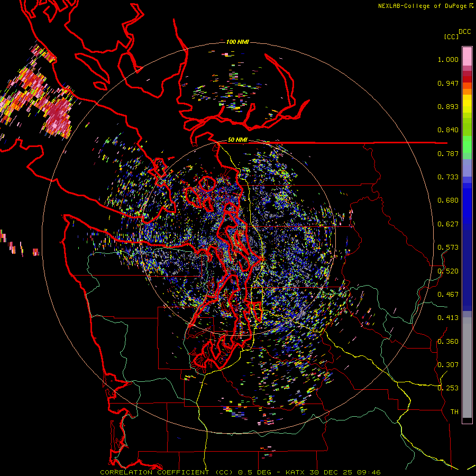Image resolution: width=476 pixels, height=476 pixels.
Task: Click the 100 NMI range ring label
Action: pyautogui.click(x=237, y=42)
